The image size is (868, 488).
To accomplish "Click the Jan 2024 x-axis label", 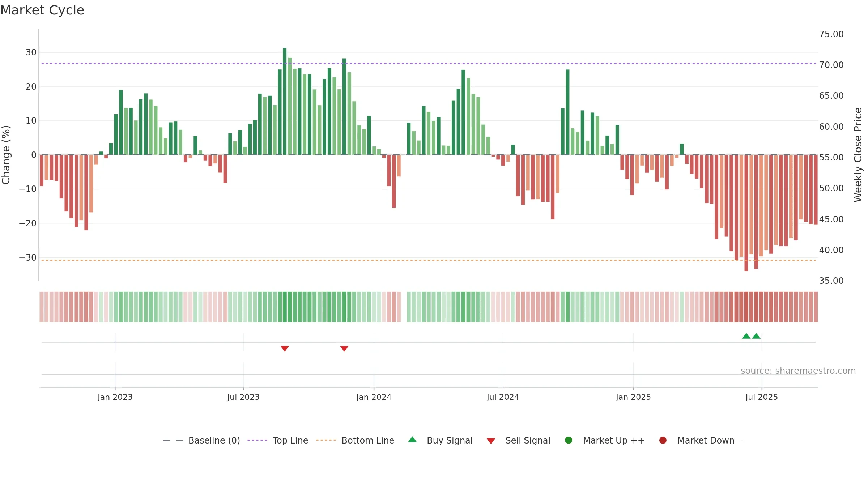I will pos(374,397).
